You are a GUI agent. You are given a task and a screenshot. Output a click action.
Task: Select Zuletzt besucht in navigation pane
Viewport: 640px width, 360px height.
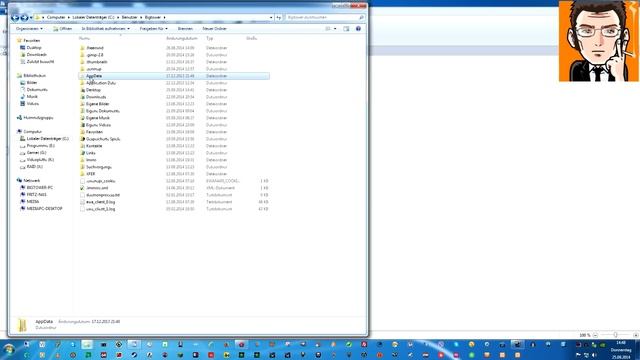point(40,62)
